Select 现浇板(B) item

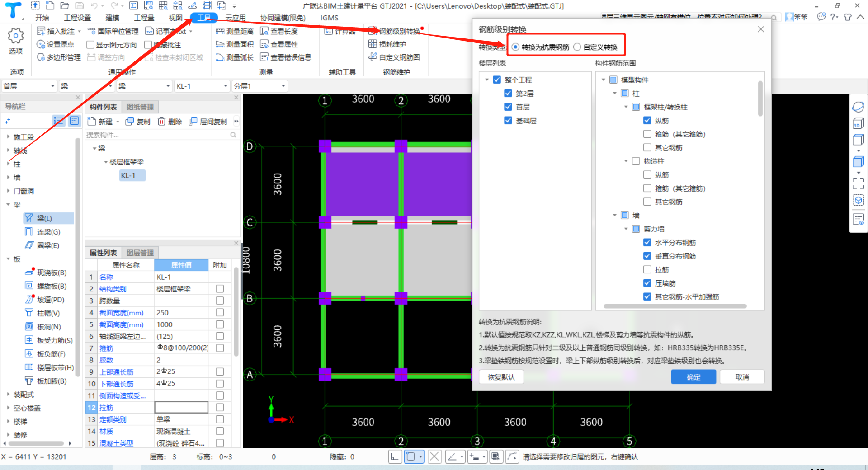[x=46, y=273]
